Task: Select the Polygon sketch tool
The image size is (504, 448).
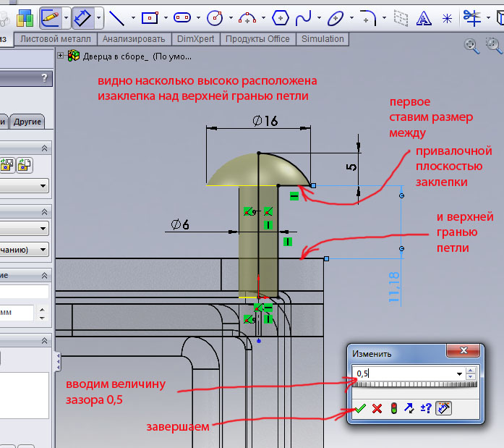Action: [281, 16]
